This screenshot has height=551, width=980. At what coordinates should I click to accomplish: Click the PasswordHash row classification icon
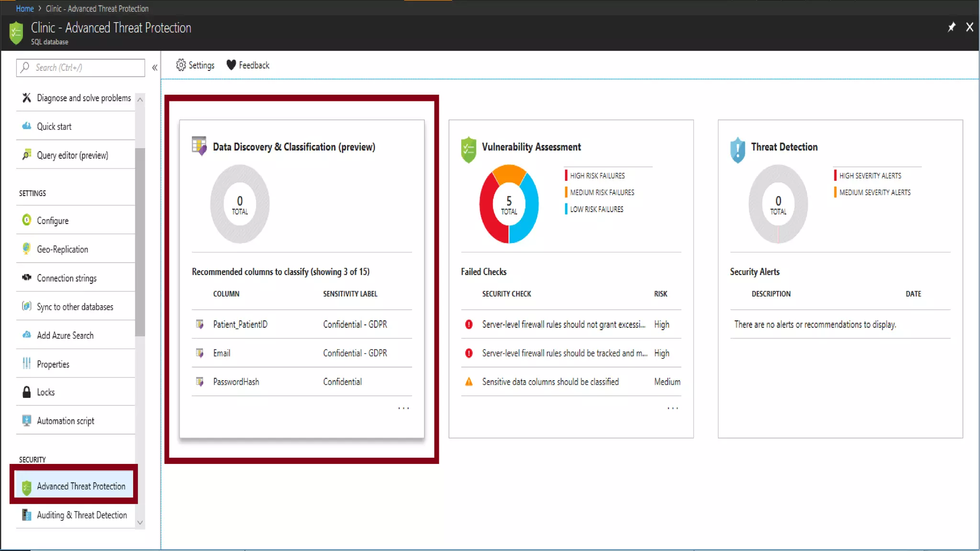(x=200, y=382)
